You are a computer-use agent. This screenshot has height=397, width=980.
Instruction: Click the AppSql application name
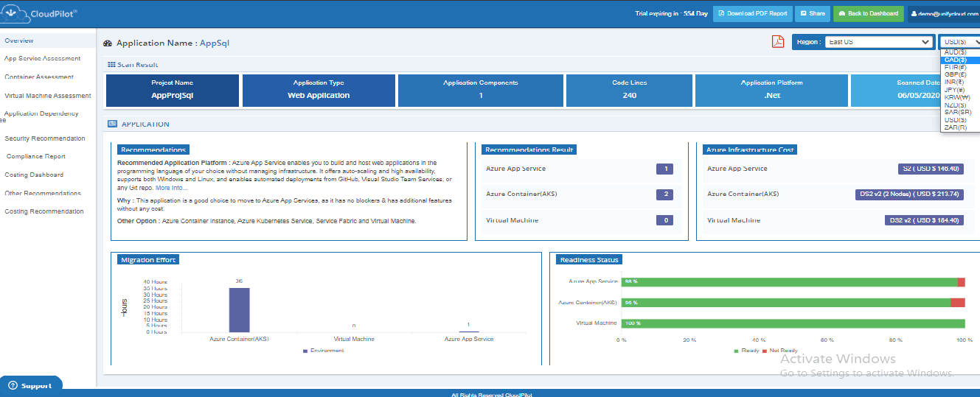click(215, 43)
